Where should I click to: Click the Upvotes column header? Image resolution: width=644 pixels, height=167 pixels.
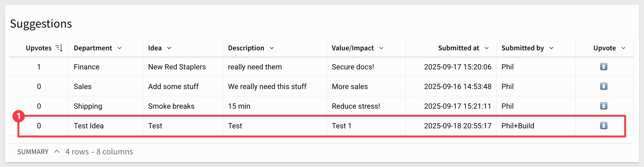point(39,48)
